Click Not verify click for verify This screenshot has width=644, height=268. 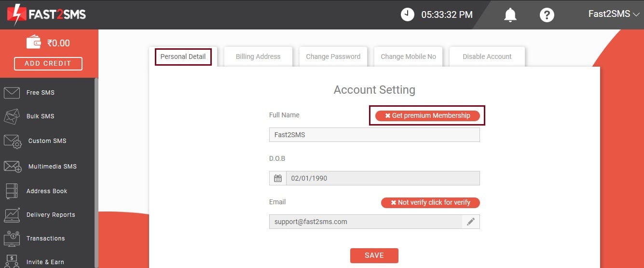pyautogui.click(x=430, y=202)
